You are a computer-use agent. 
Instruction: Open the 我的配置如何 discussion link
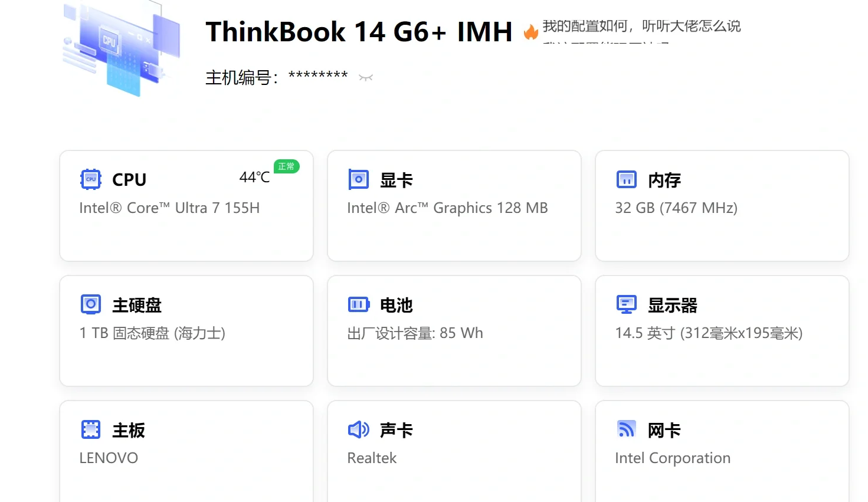pyautogui.click(x=641, y=26)
